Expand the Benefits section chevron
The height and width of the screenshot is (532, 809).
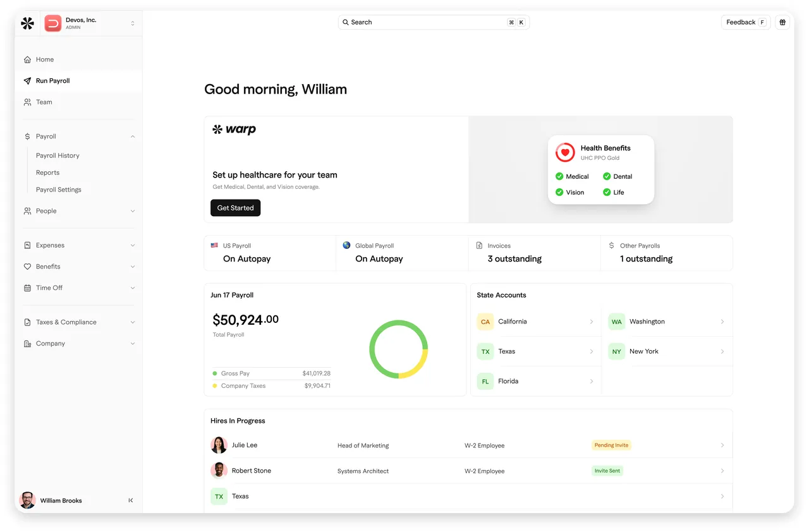tap(133, 267)
